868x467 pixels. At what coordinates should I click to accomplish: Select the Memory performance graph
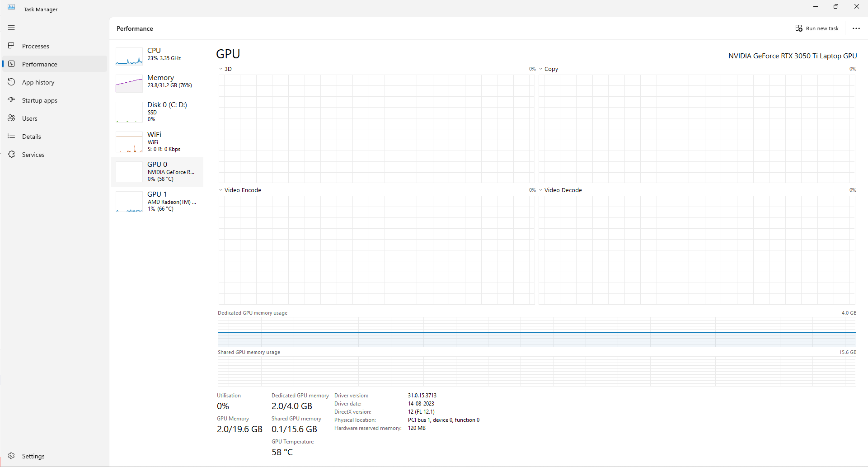pos(157,83)
